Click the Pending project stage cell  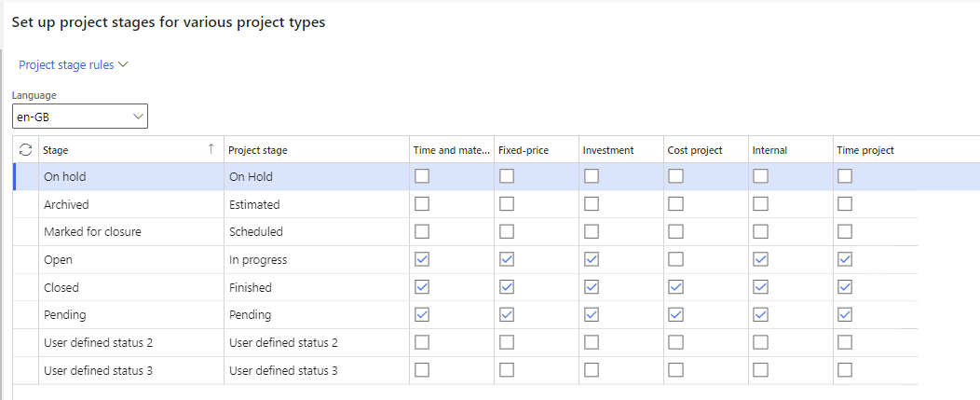click(x=316, y=315)
